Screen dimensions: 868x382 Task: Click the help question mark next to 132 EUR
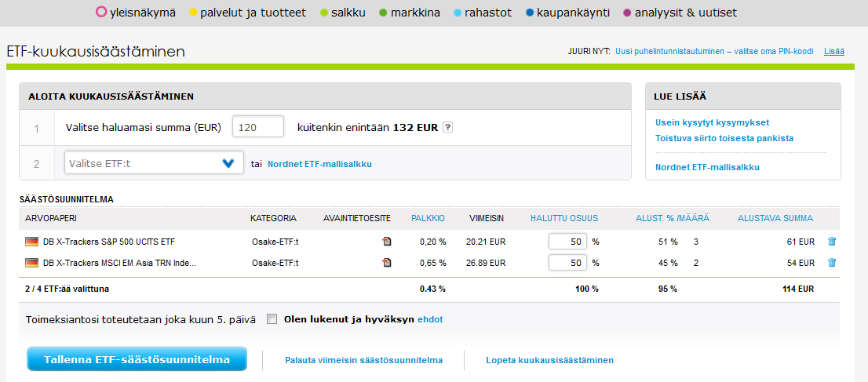click(448, 127)
